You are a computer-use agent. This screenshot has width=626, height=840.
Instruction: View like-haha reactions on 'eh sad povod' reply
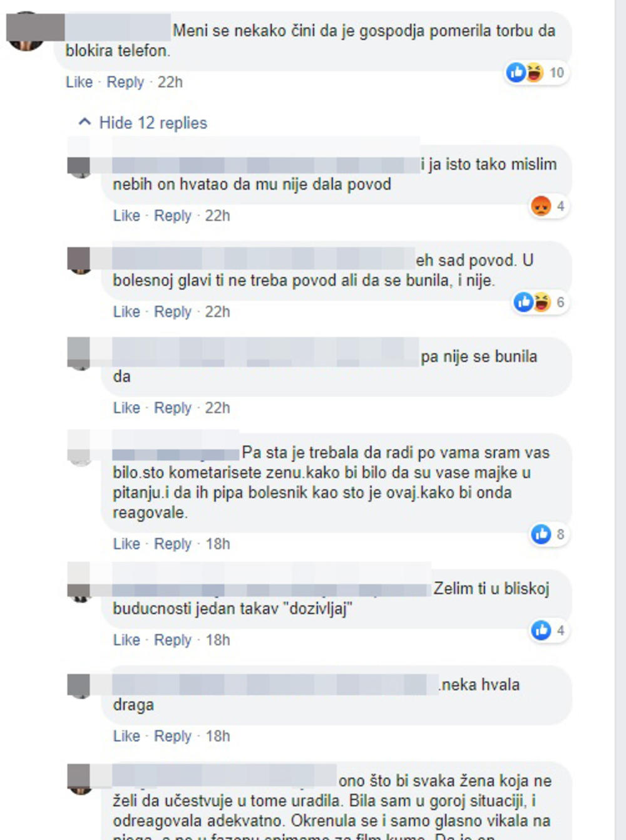coord(540,303)
